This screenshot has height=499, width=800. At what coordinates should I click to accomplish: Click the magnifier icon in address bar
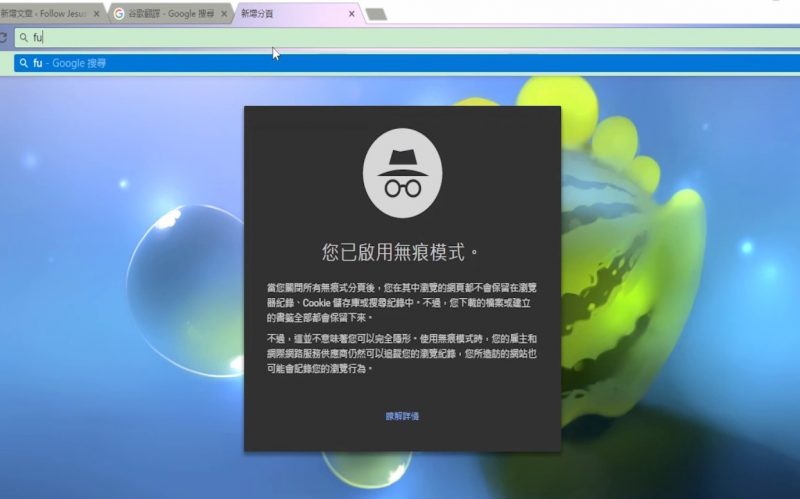(23, 38)
